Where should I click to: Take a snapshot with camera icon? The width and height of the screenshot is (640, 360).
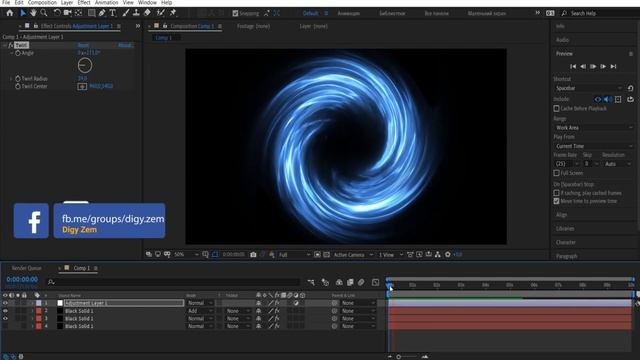253,255
